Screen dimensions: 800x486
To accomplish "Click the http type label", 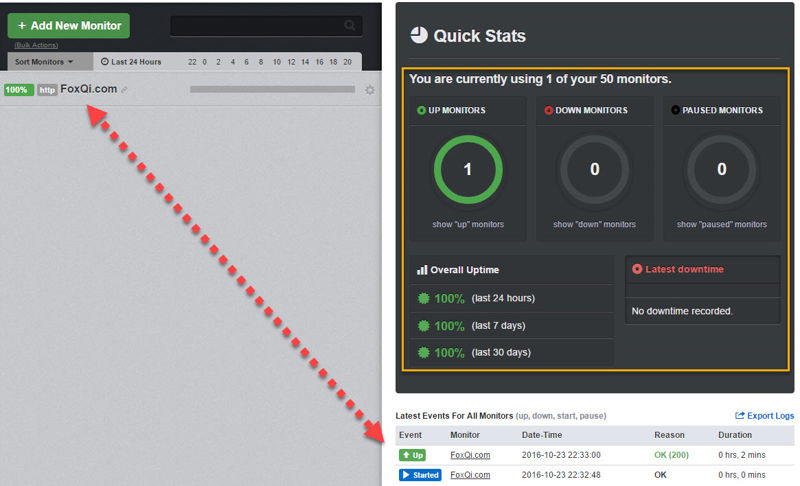I will (47, 90).
